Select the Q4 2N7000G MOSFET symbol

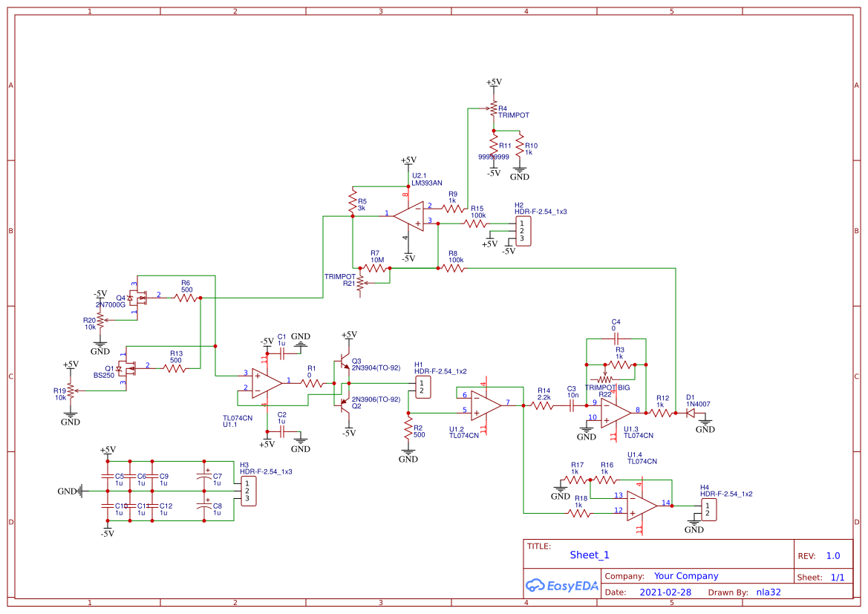pos(137,298)
